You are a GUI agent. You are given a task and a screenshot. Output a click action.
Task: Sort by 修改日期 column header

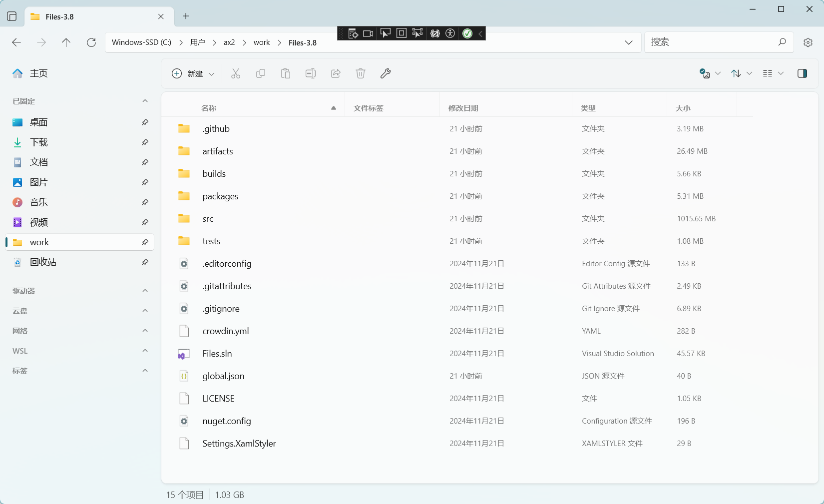pos(463,108)
